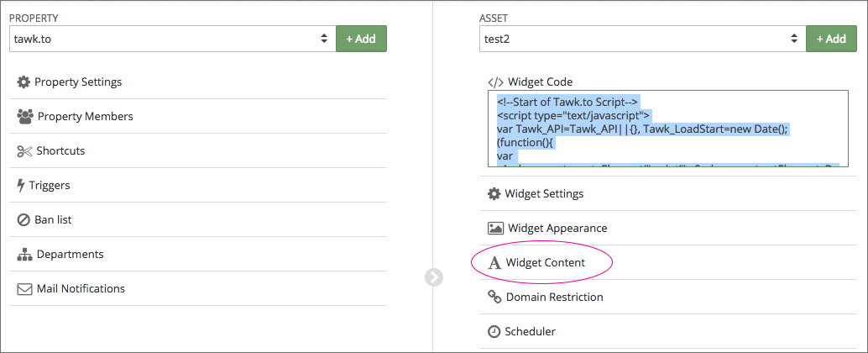Click the Shortcuts scissors icon
Screen dimensions: 868x353
[x=25, y=151]
